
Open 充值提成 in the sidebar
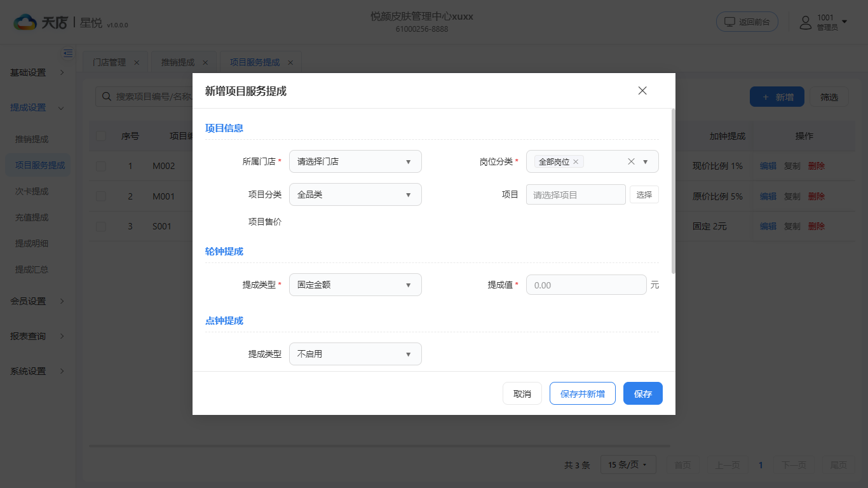coord(32,217)
